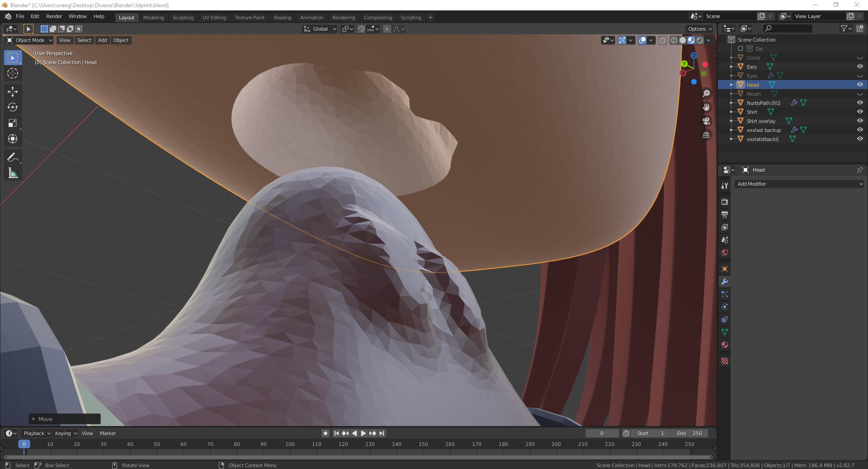The height and width of the screenshot is (469, 868).
Task: Open the Object properties tab
Action: pos(725,269)
